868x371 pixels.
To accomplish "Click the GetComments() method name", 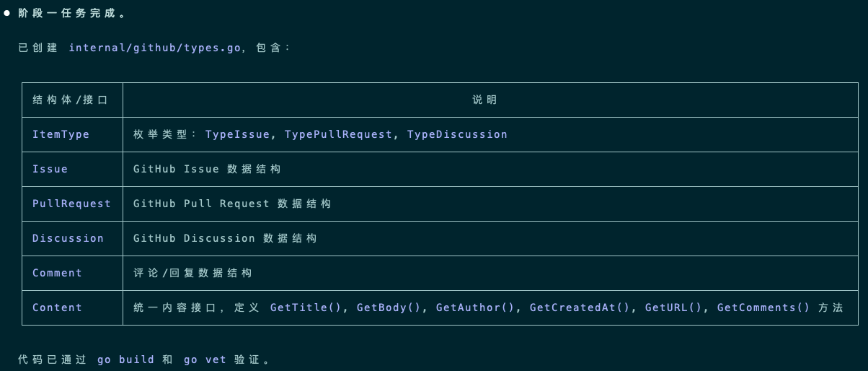I will point(763,307).
